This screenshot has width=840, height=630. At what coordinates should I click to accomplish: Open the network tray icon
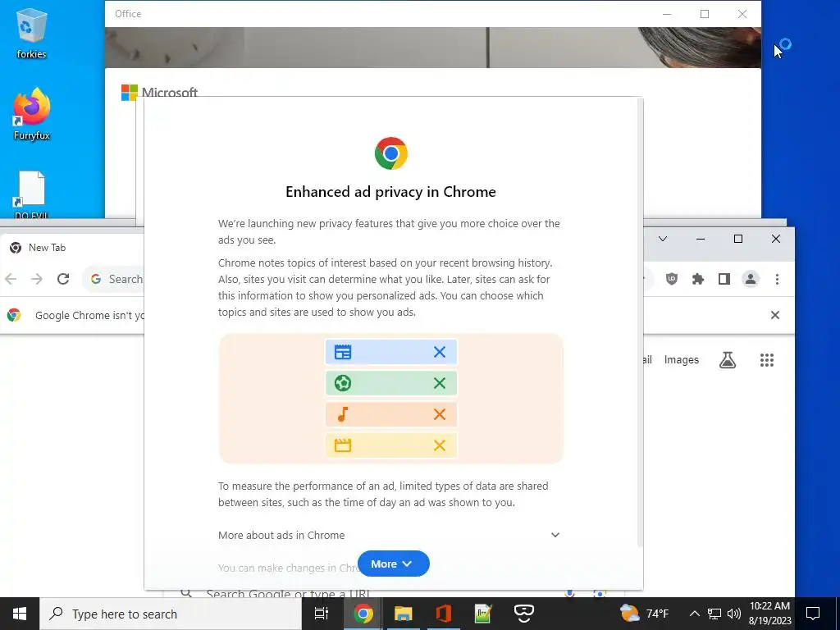pyautogui.click(x=714, y=614)
